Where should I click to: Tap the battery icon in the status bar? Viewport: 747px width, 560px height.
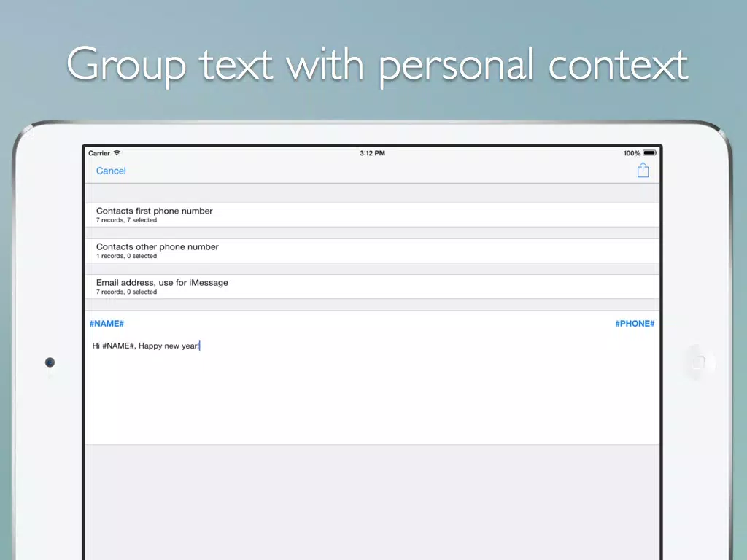(650, 153)
